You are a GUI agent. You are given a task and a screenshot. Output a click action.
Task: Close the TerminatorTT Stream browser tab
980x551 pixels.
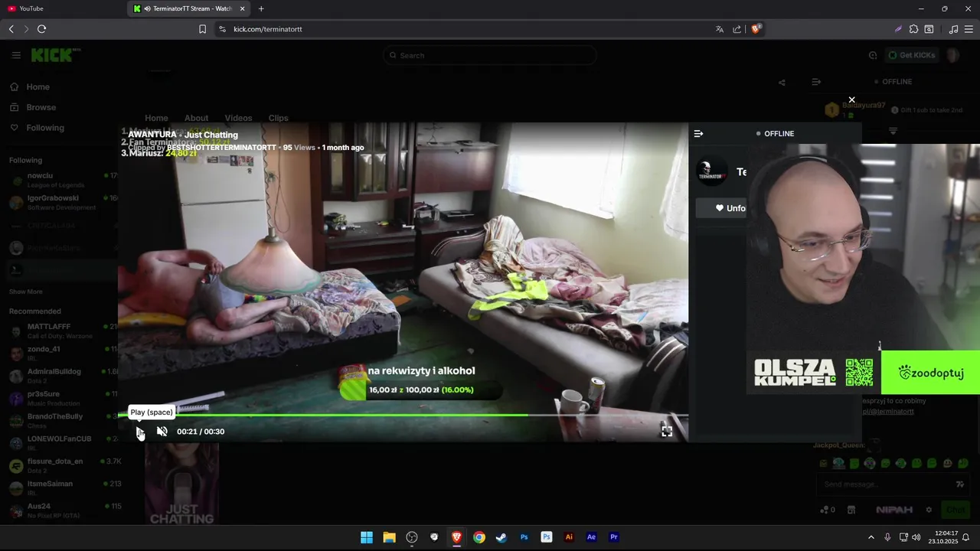(x=243, y=8)
